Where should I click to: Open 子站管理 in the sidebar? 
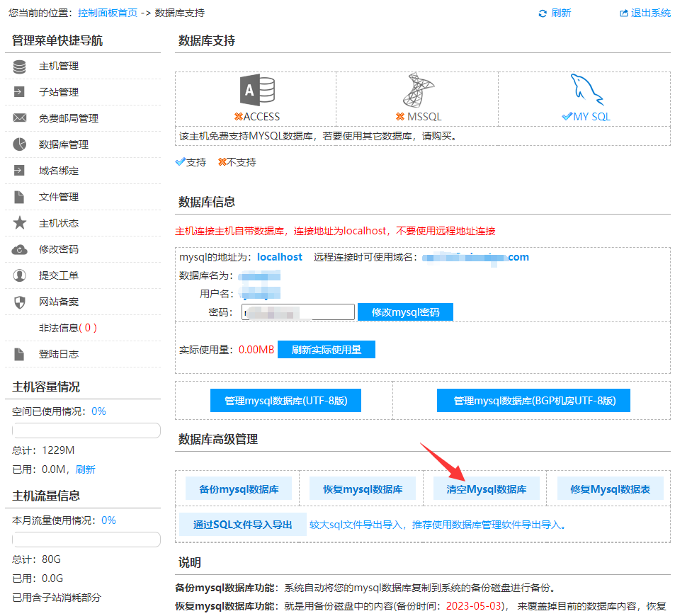click(x=58, y=92)
